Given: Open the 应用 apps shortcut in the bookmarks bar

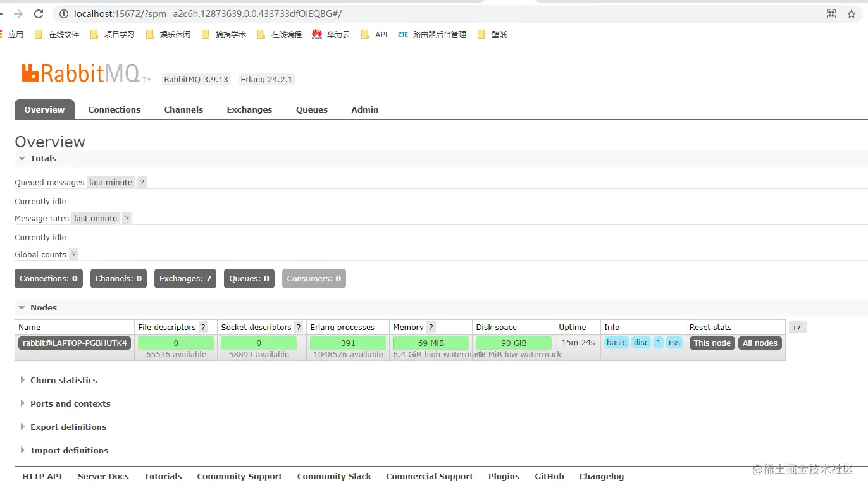Looking at the screenshot, I should (x=12, y=35).
